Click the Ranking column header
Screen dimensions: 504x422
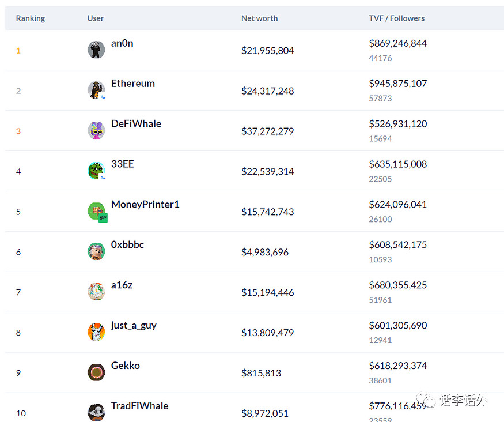[31, 18]
